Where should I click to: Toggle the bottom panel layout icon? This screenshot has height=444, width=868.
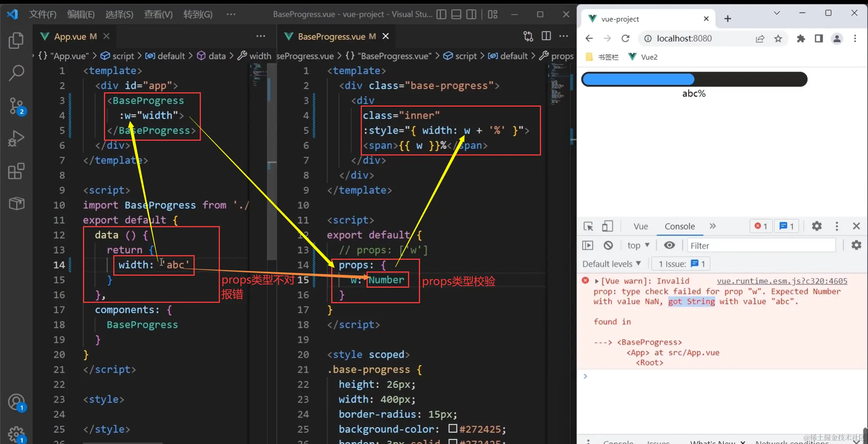pos(456,14)
